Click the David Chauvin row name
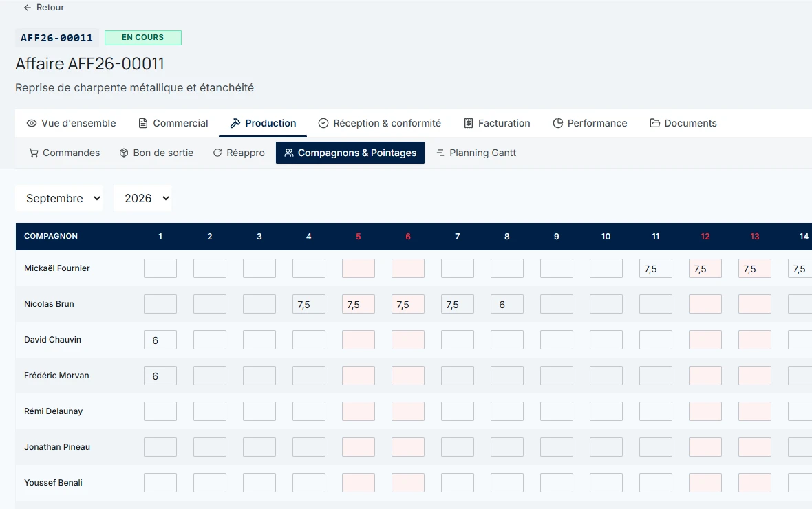Viewport: 812px width, 509px height. (53, 340)
